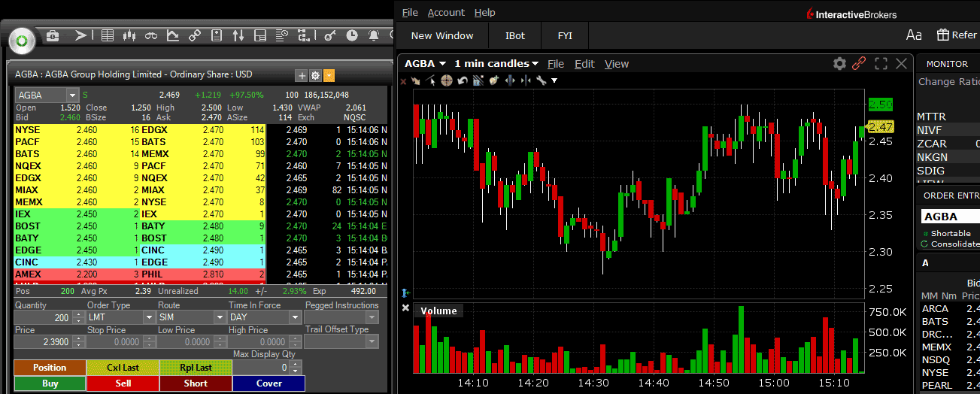Viewport: 980px width, 394px height.
Task: Open the orange dropdown in AGBA title bar
Action: 329,75
